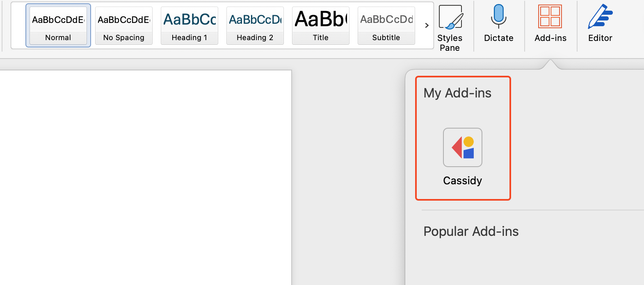Launch the Editor tool
The width and height of the screenshot is (644, 285).
[600, 24]
